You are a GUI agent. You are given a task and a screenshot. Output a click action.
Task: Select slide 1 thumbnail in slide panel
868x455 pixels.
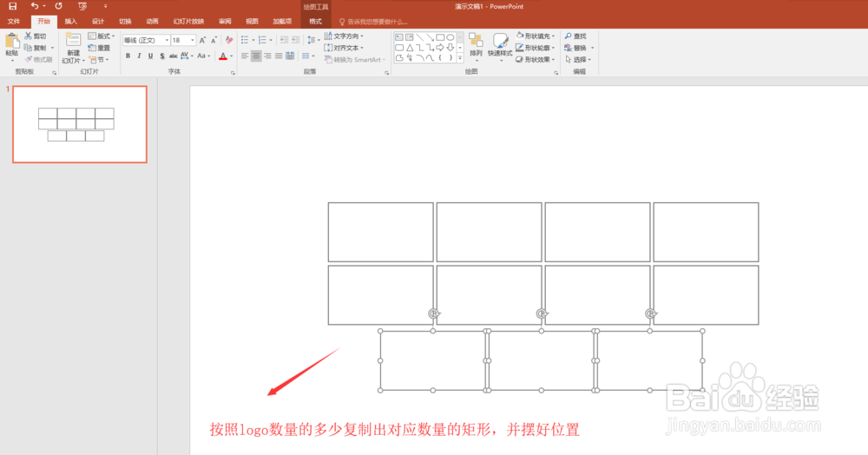coord(80,124)
